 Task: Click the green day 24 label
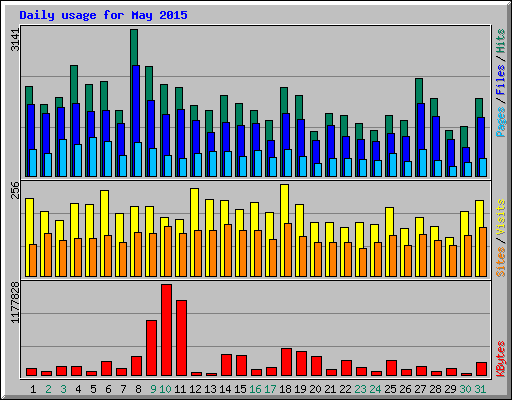pyautogui.click(x=375, y=389)
